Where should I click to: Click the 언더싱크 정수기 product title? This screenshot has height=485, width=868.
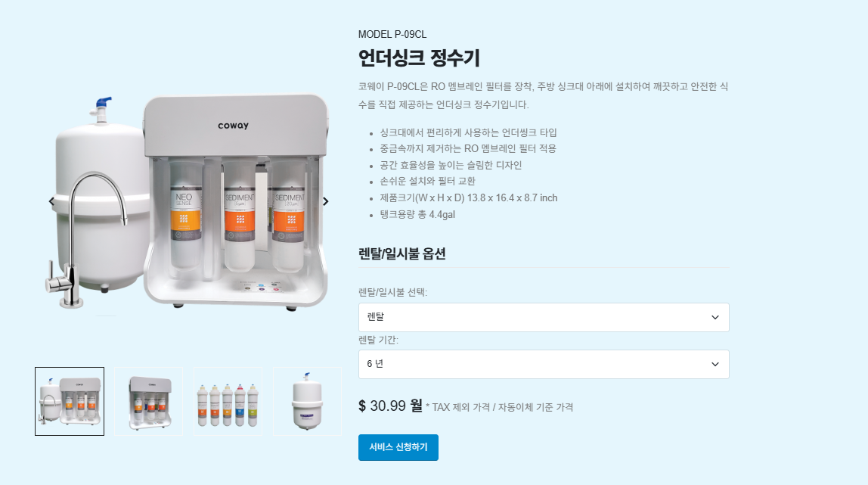(419, 58)
